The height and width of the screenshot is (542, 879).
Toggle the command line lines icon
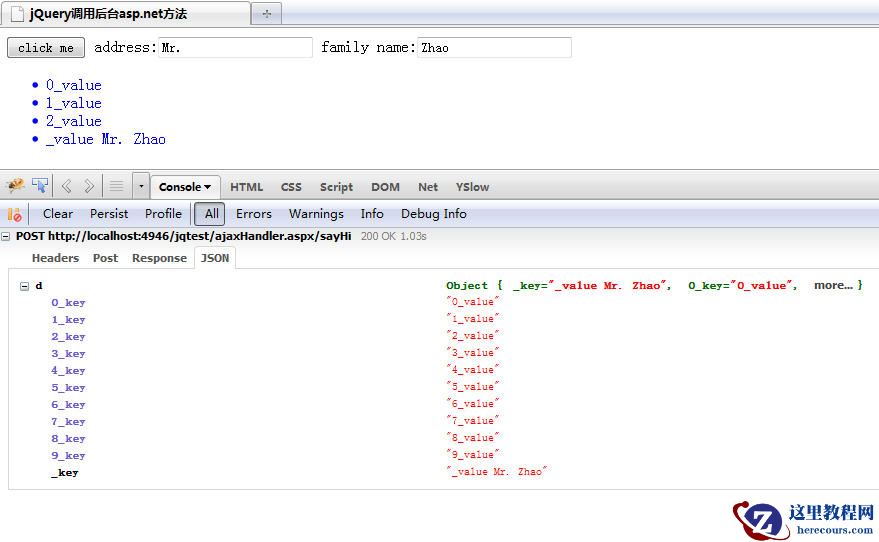point(116,186)
